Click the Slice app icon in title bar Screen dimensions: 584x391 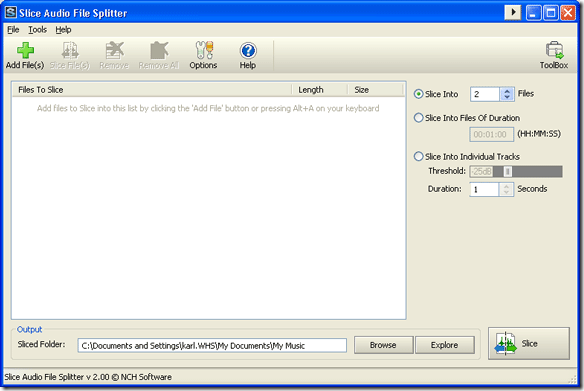click(x=10, y=12)
